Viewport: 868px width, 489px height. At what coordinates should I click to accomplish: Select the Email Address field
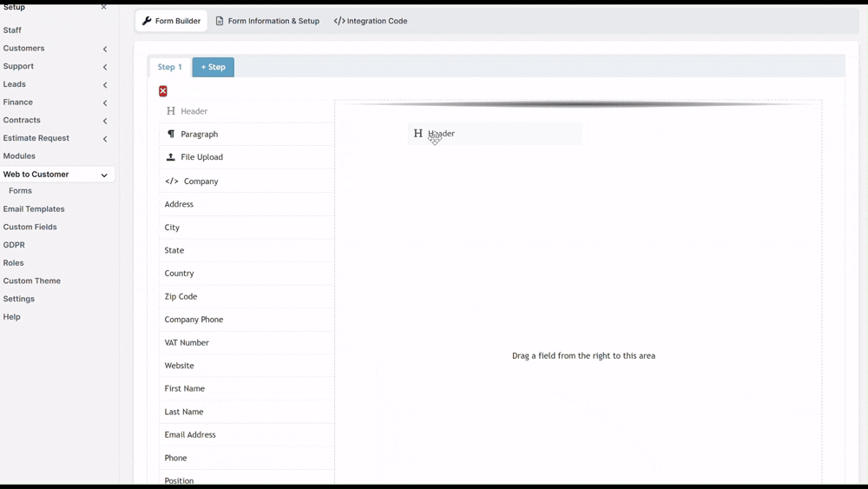(x=247, y=435)
